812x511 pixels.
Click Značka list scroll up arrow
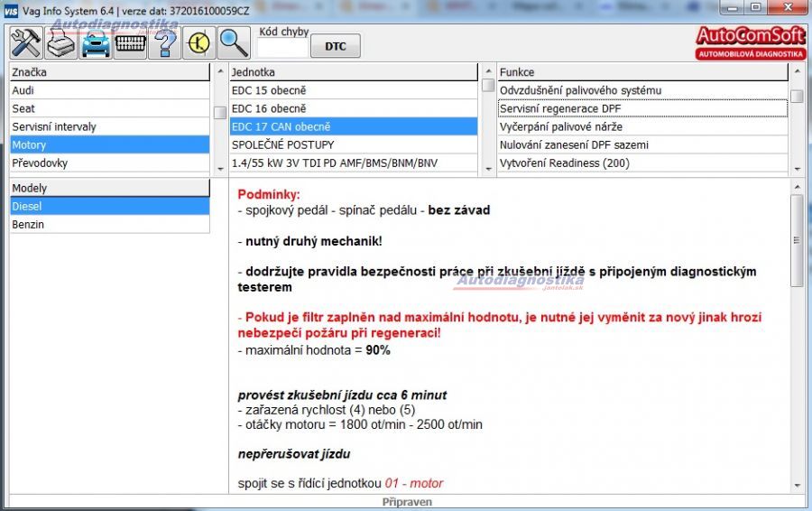point(220,70)
